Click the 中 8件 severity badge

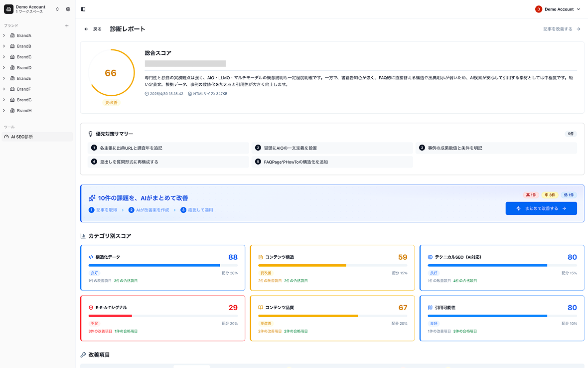[x=550, y=195]
